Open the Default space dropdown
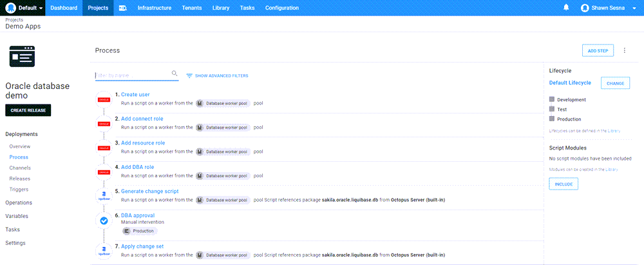The width and height of the screenshot is (644, 265). [x=23, y=8]
